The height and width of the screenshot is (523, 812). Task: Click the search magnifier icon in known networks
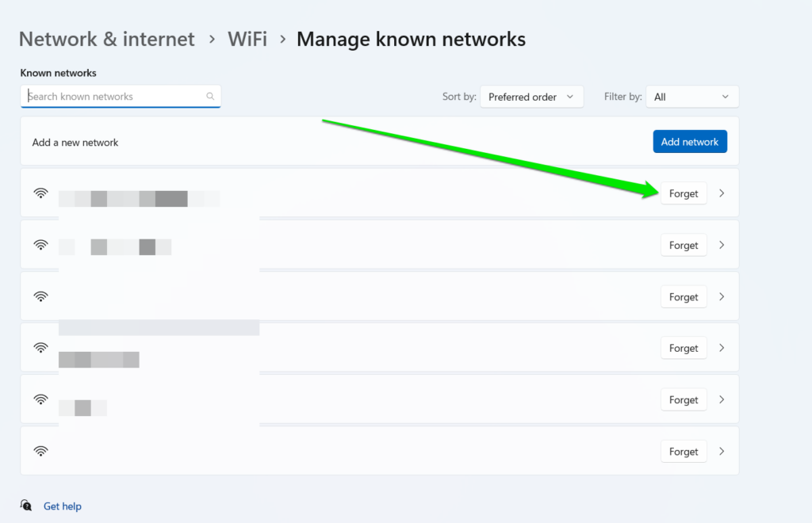(210, 97)
